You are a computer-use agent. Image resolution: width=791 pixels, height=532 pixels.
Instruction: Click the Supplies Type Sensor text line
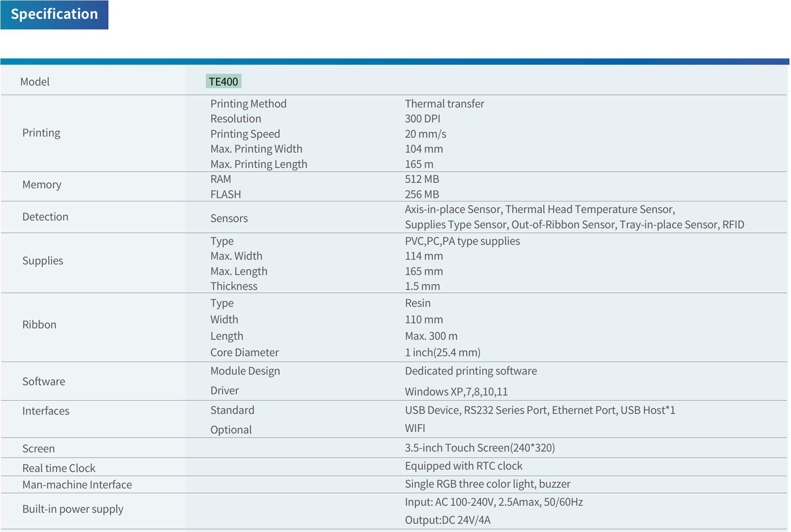point(574,224)
